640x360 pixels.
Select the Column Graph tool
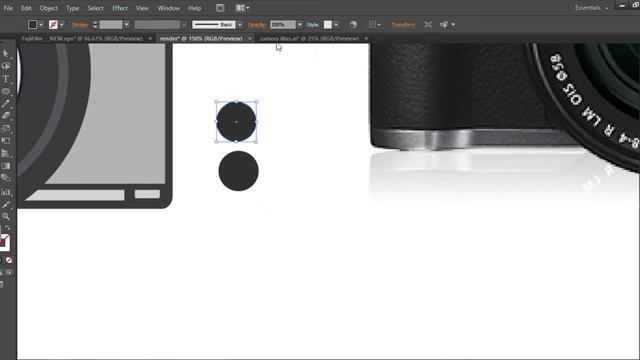pyautogui.click(x=6, y=191)
